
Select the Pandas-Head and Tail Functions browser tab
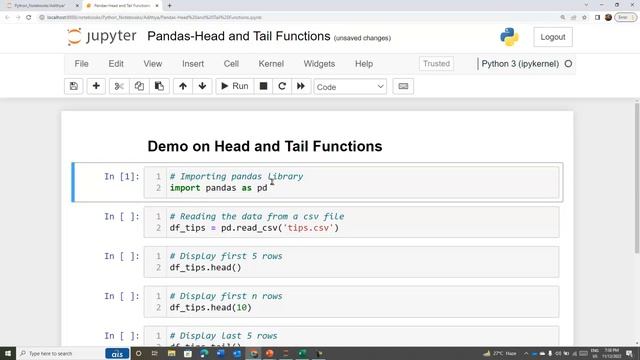point(122,6)
